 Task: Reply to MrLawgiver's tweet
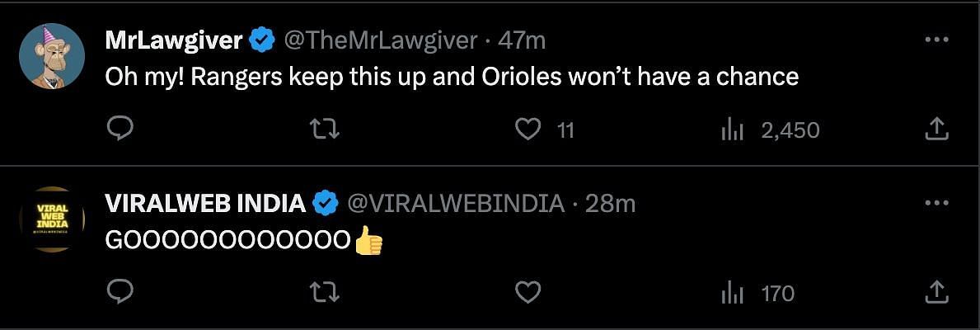click(120, 130)
